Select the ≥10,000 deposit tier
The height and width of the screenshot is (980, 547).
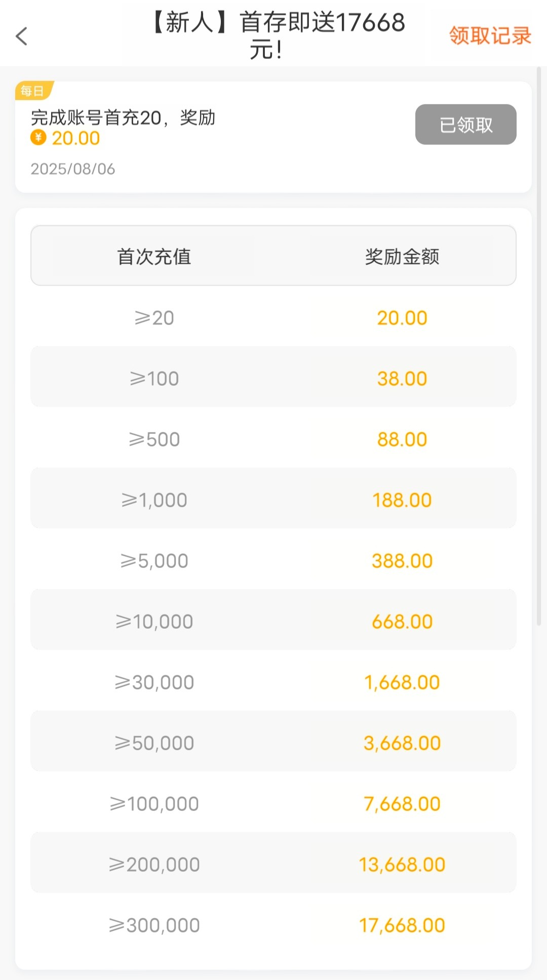154,622
